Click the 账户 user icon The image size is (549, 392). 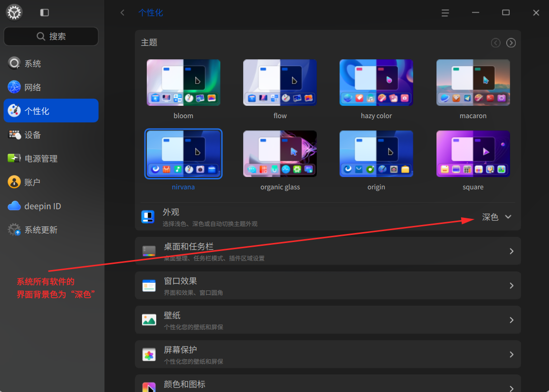[x=14, y=182]
